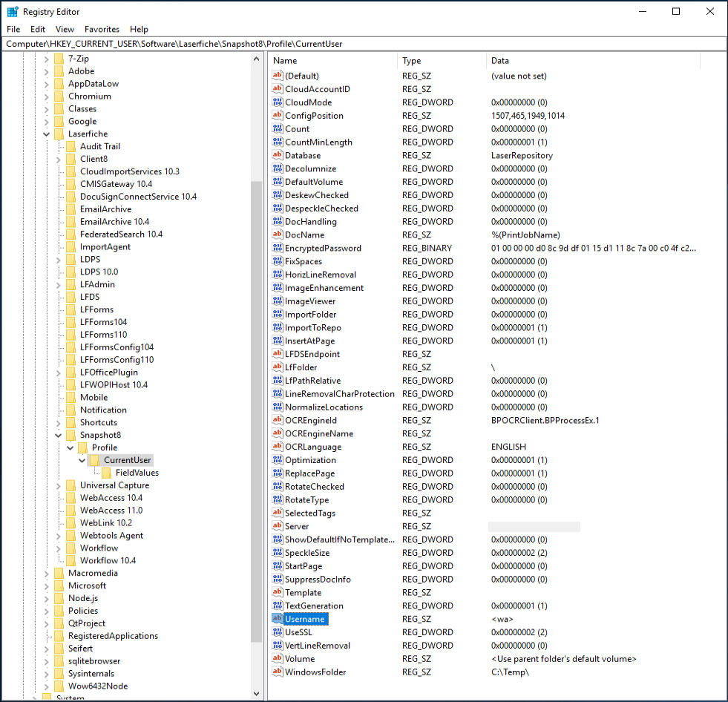The width and height of the screenshot is (728, 702).
Task: Collapse the Snapshot8 tree node
Action: 59,436
